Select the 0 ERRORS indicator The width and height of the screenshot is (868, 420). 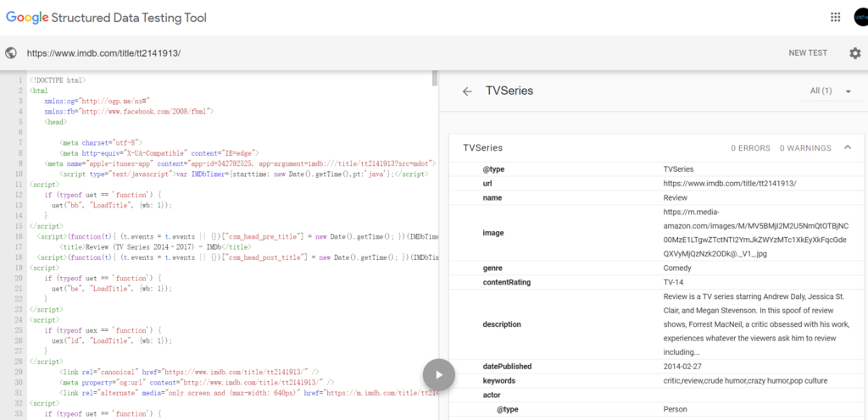click(749, 148)
